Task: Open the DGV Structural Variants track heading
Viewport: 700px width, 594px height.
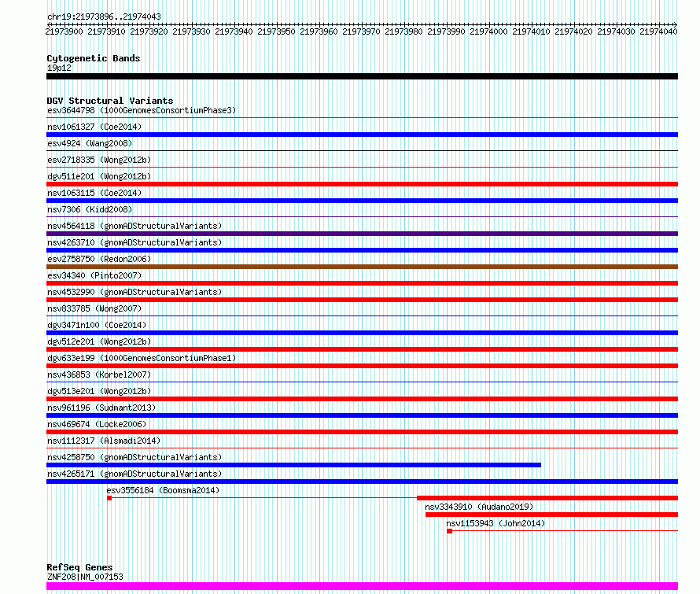Action: (x=110, y=101)
